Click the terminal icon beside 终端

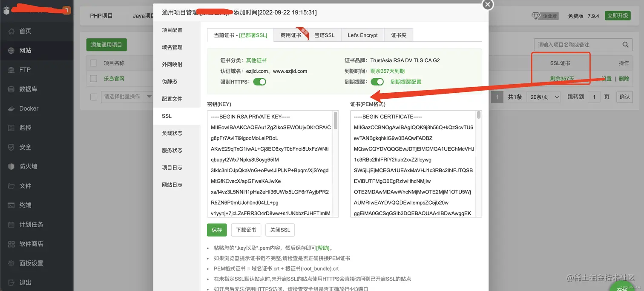pyautogui.click(x=11, y=205)
